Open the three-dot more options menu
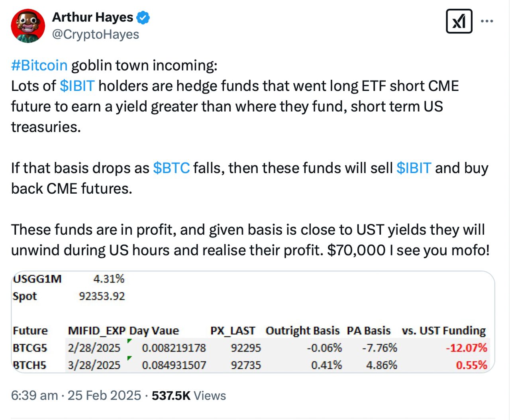The image size is (510, 420). coord(487,21)
